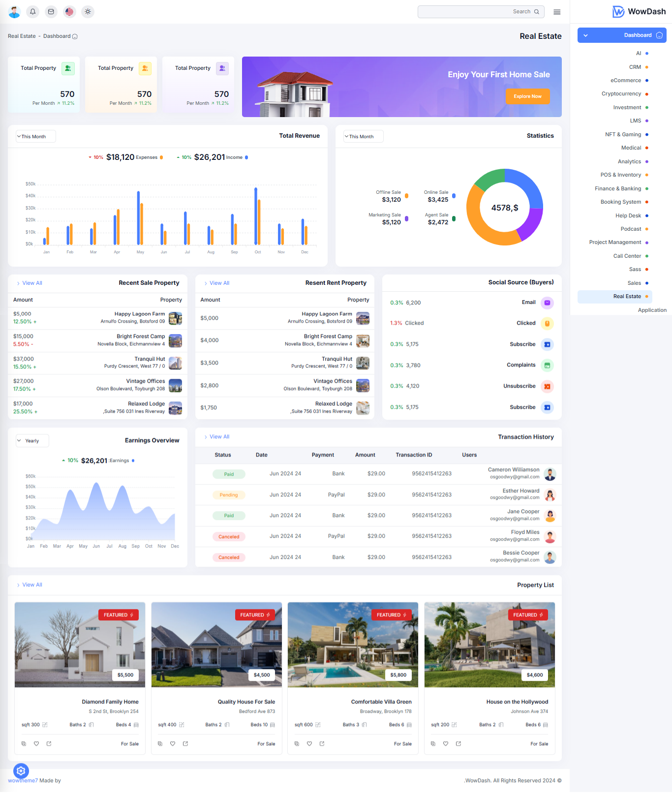Toggle favorite heart on Comfortable Villa Green
Viewport: 672px width, 793px height.
point(309,744)
